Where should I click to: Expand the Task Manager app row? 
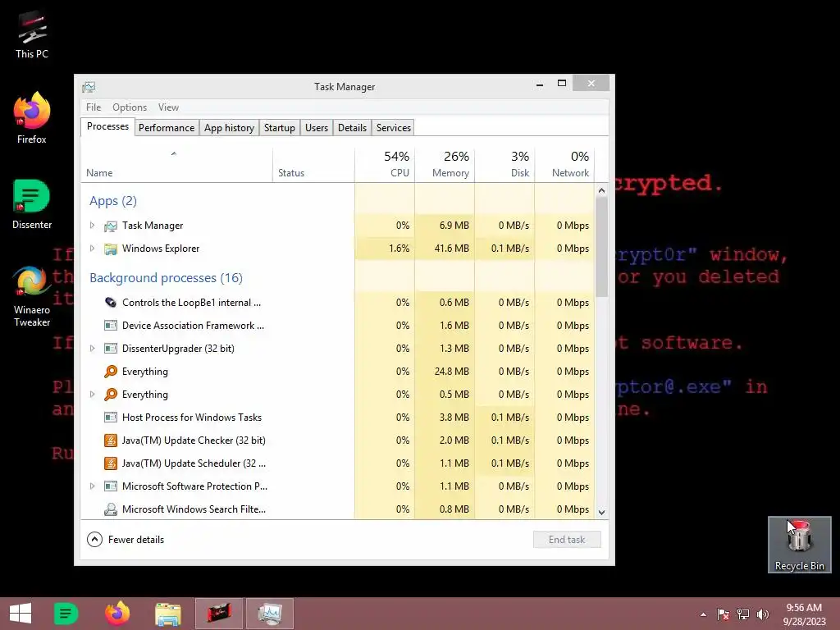click(92, 226)
